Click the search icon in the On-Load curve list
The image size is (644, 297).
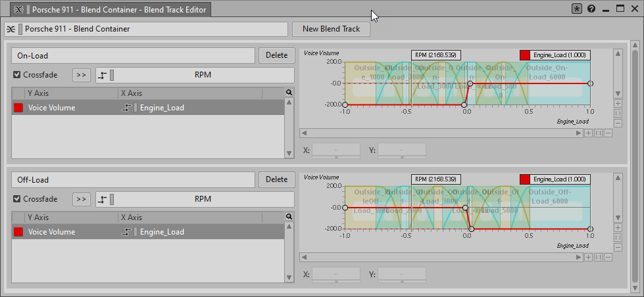289,93
